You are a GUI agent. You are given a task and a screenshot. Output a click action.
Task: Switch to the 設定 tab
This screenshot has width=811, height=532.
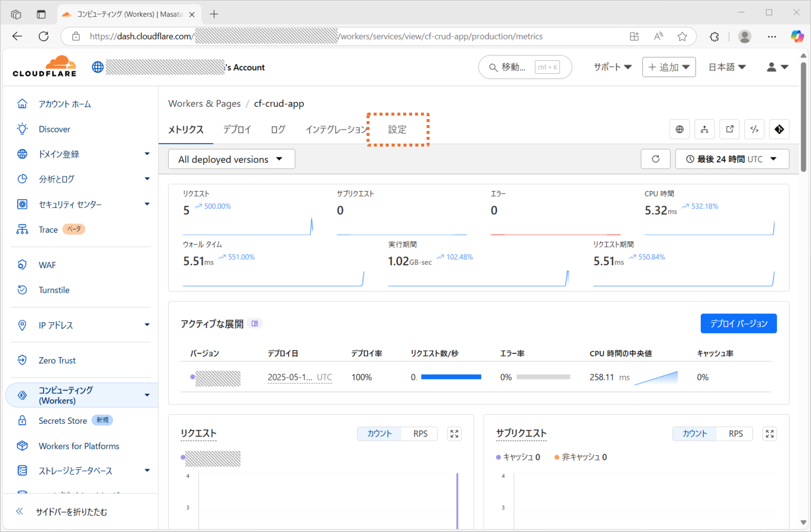[397, 130]
